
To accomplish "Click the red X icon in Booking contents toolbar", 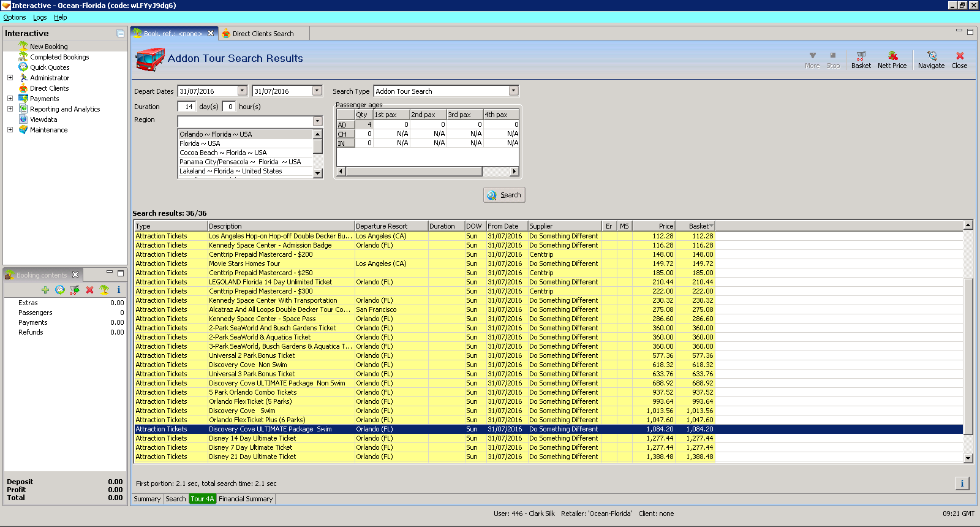I will (x=89, y=290).
